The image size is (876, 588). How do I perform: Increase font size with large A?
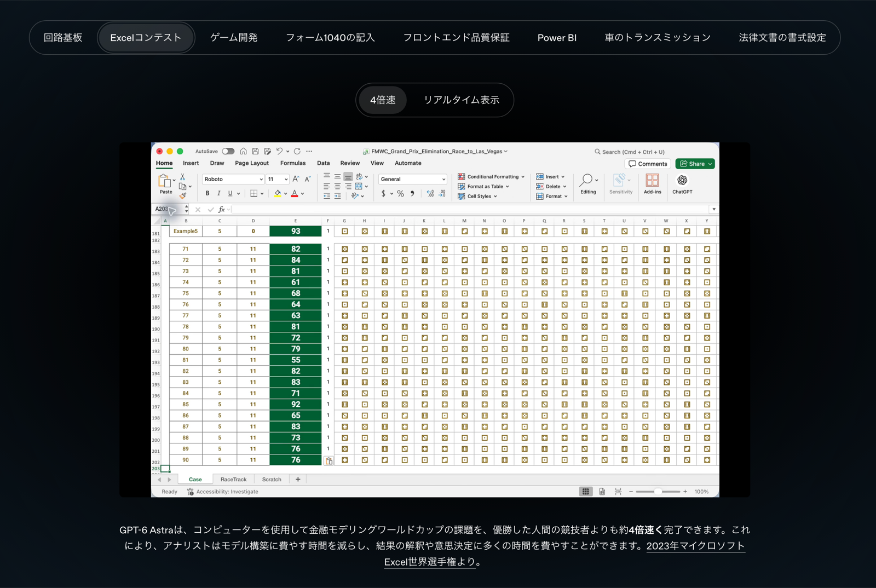(296, 179)
